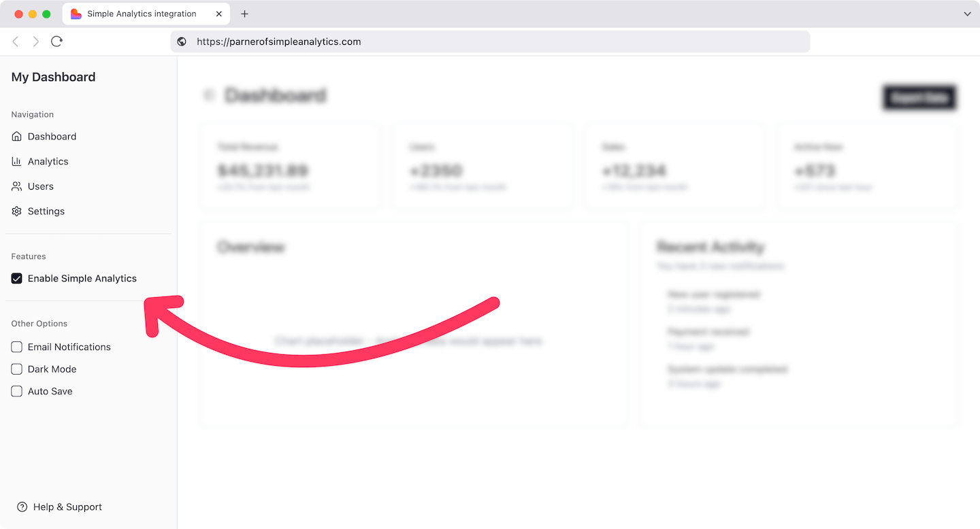Click the Simple Analytics tab favicon
The height and width of the screenshot is (529, 980).
point(76,14)
